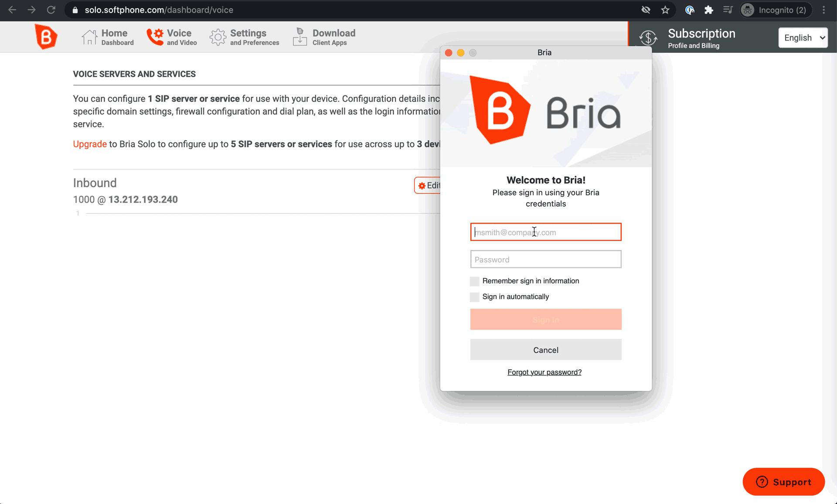The height and width of the screenshot is (504, 837).
Task: Enable Remember sign in information
Action: pos(475,280)
